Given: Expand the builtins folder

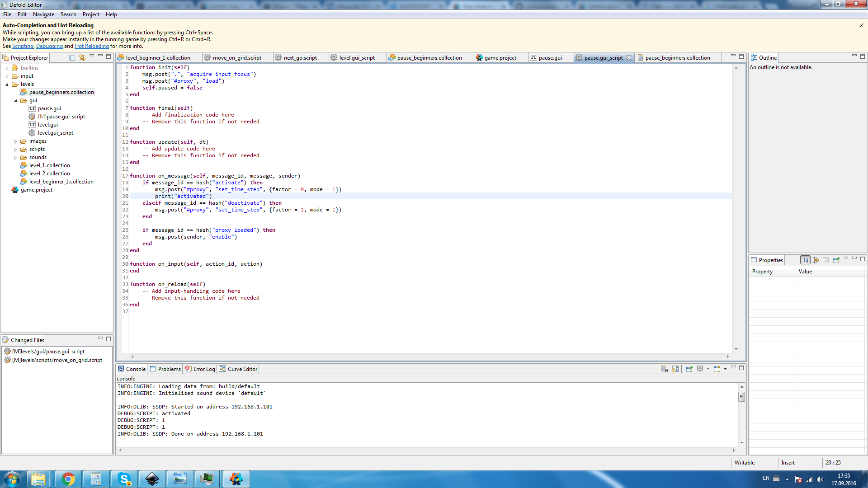Looking at the screenshot, I should tap(7, 68).
